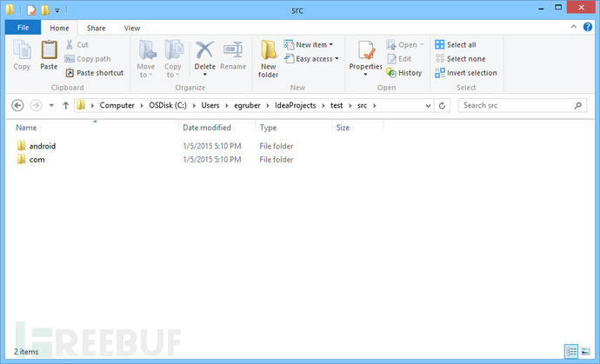Image resolution: width=600 pixels, height=364 pixels.
Task: Expand the Delete dropdown arrow
Action: (x=204, y=75)
